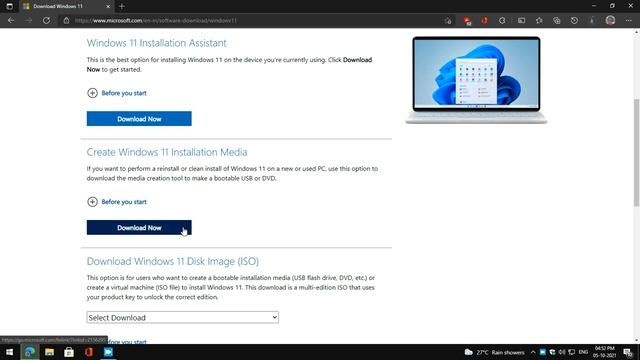Show hidden system tray icons
The width and height of the screenshot is (640, 360).
click(x=533, y=352)
